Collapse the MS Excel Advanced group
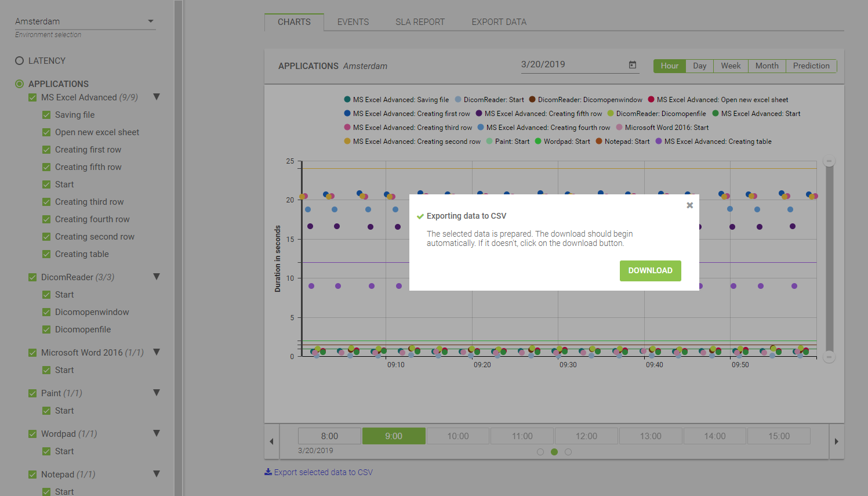 [x=157, y=97]
